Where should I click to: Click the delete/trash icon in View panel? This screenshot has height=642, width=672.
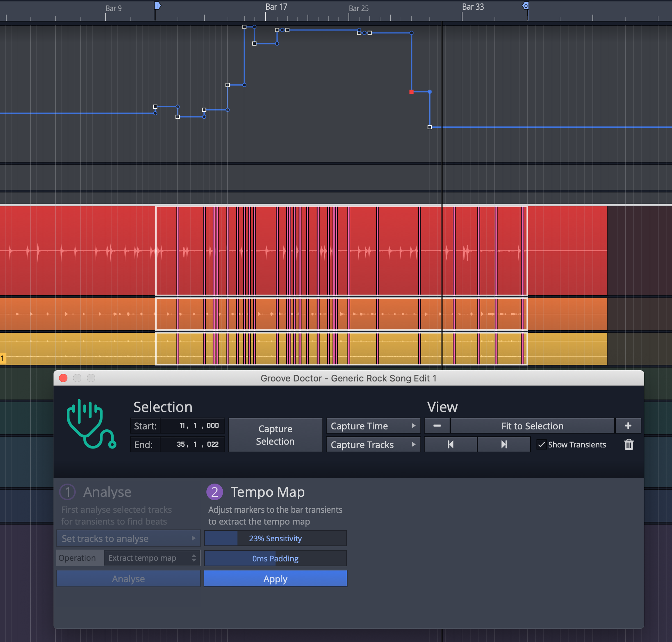(629, 445)
